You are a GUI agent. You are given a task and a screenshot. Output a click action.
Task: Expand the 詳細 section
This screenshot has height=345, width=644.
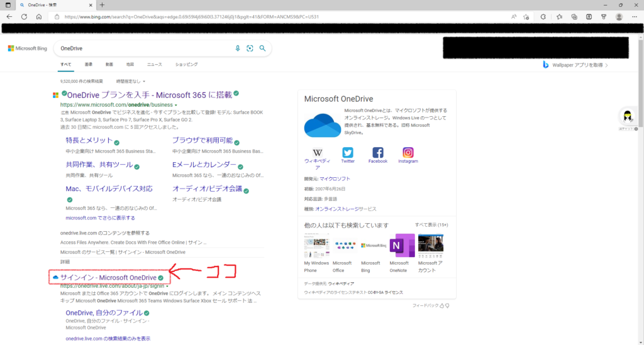click(x=65, y=261)
